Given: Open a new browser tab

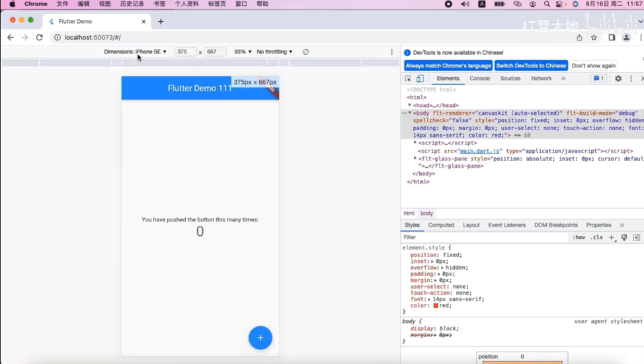Looking at the screenshot, I should pos(161,21).
